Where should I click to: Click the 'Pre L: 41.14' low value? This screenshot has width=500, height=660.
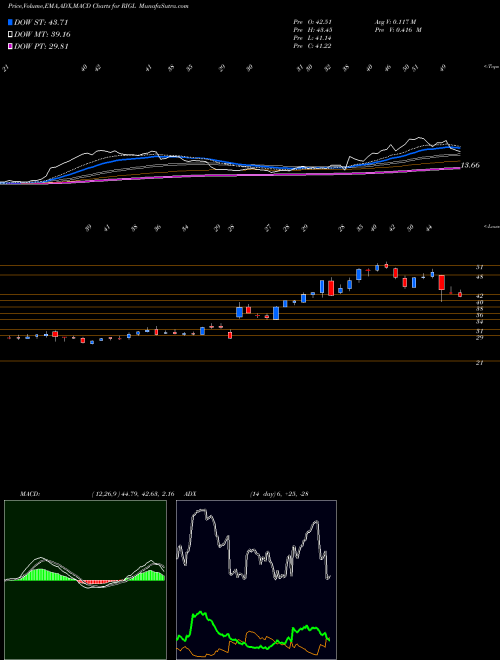pos(312,38)
